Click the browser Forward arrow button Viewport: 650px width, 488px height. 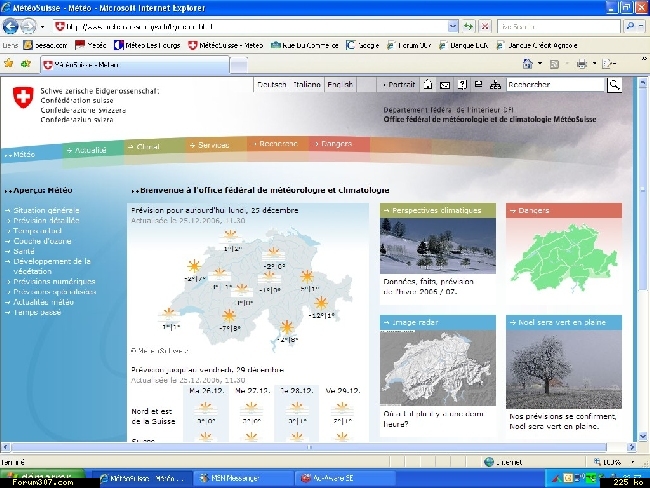28,27
